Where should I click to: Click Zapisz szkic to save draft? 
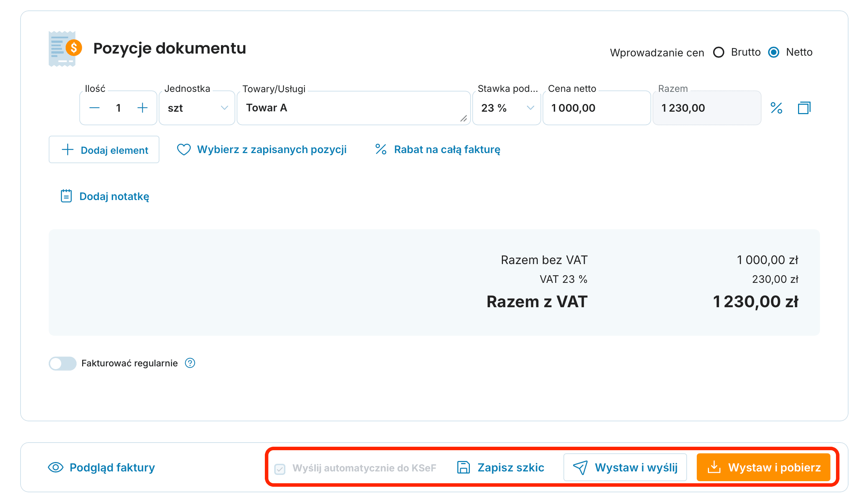tap(500, 467)
